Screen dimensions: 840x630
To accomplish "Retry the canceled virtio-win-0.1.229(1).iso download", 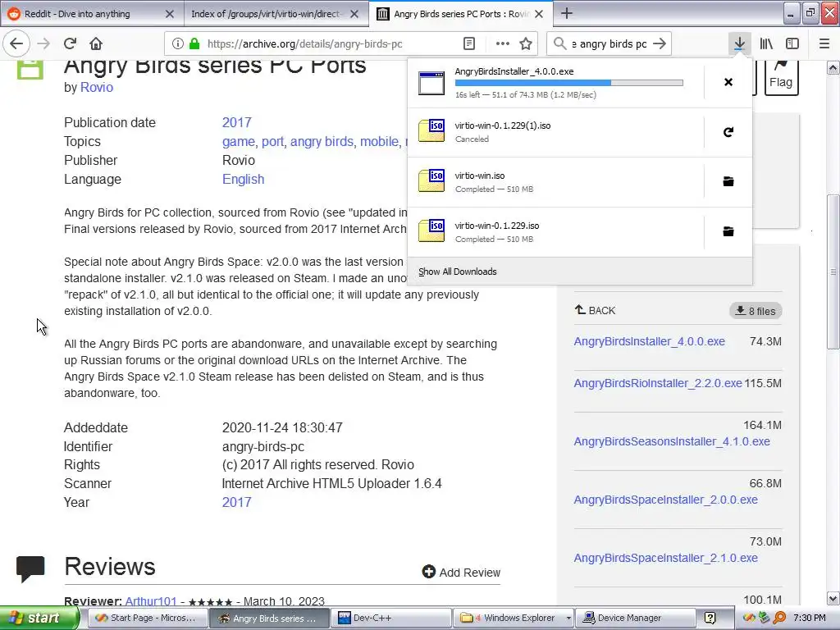I will point(728,132).
